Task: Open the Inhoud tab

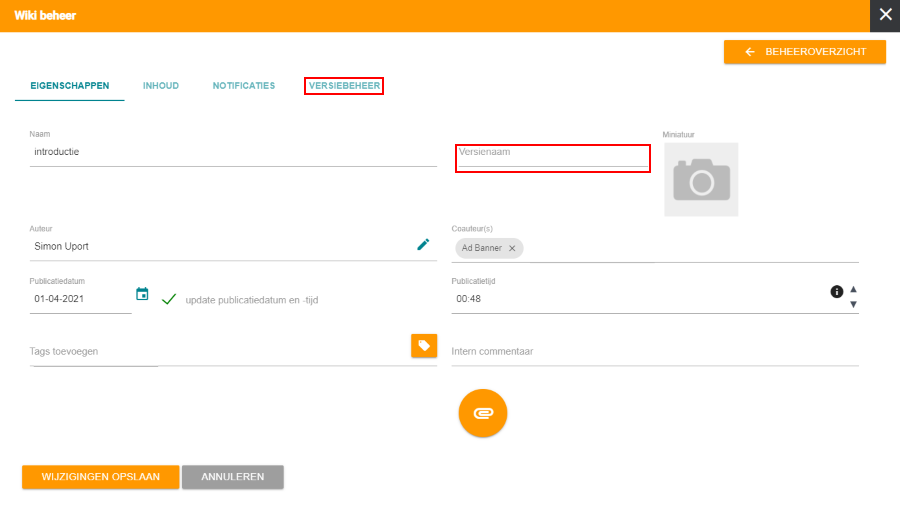Action: [161, 86]
